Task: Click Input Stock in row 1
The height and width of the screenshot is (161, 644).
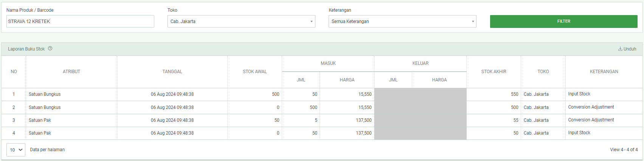Action: [x=579, y=94]
